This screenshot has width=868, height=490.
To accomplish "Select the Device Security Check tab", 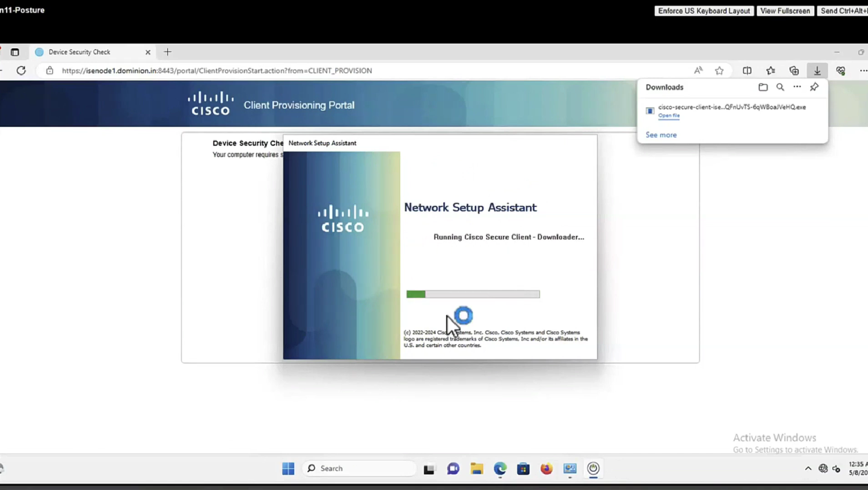I will pos(86,52).
